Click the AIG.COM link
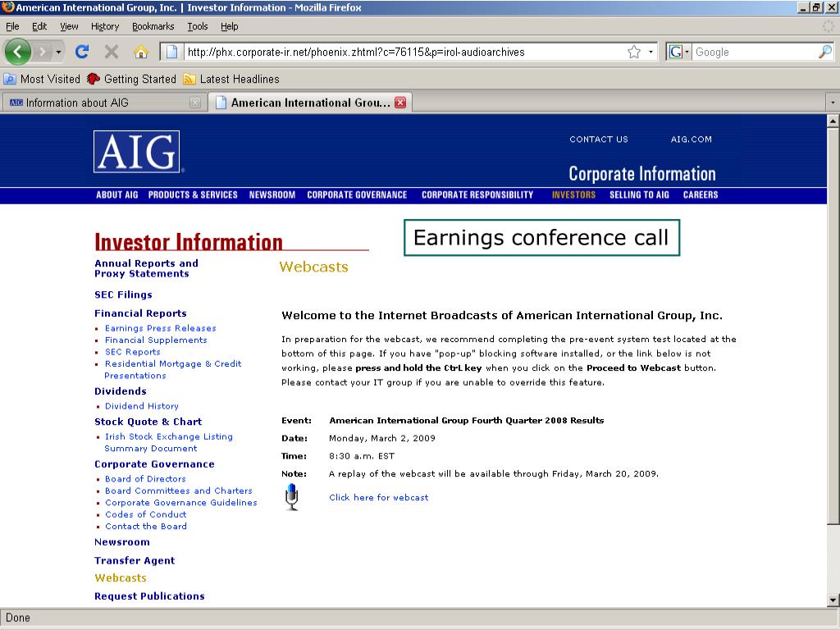 pyautogui.click(x=691, y=139)
